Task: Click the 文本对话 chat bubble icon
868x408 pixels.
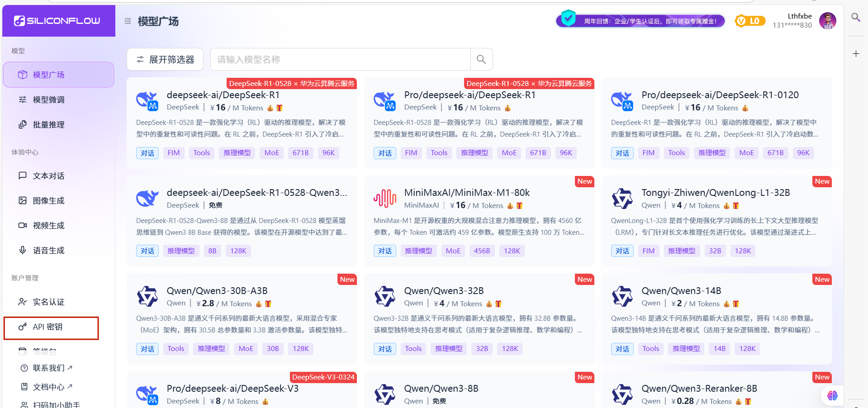Action: 23,176
